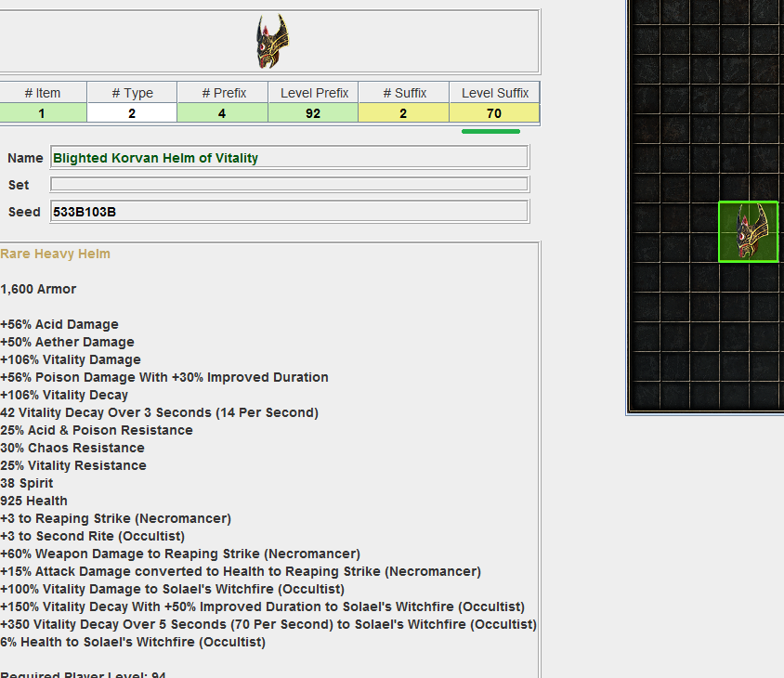Click the 42 Vitality Decay Over 3 Seconds line
This screenshot has height=678, width=784.
pos(159,412)
